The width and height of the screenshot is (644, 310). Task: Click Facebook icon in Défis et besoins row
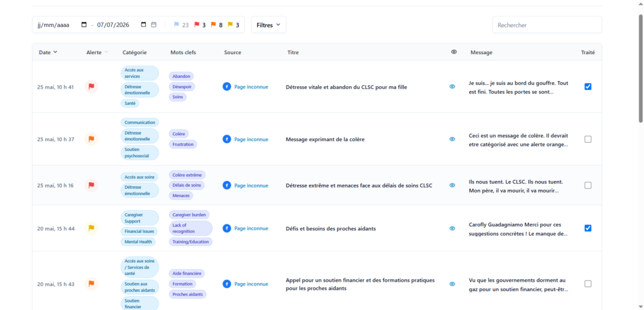pos(226,228)
